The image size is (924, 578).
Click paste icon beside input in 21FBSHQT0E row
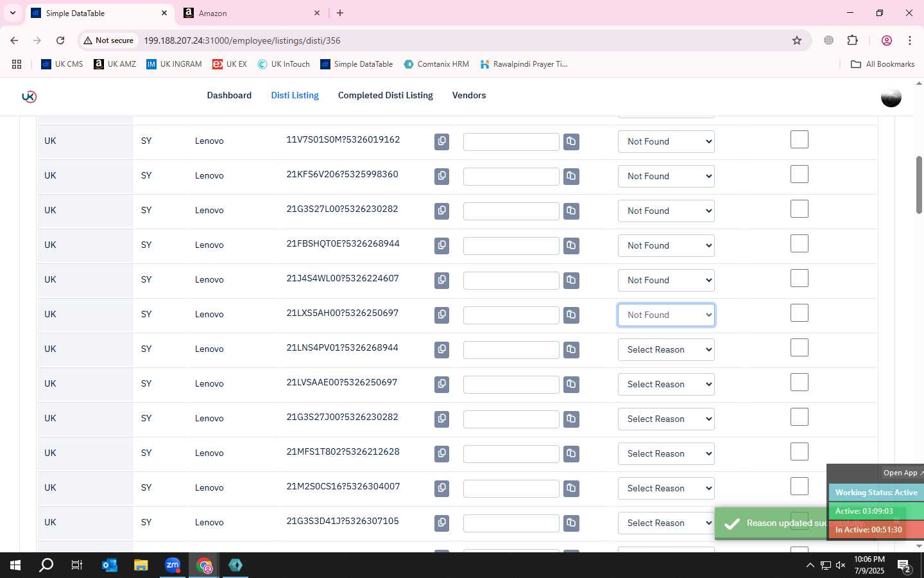click(571, 245)
